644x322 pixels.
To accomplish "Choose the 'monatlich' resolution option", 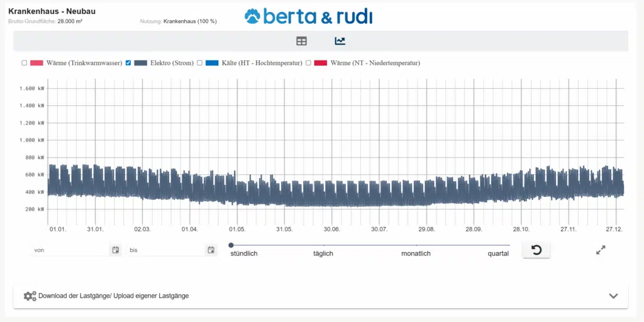I will [416, 253].
